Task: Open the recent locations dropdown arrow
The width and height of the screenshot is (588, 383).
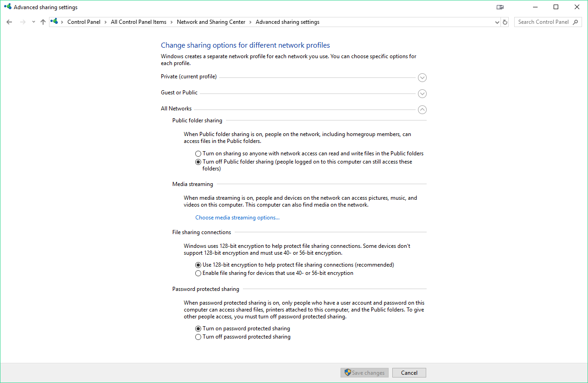Action: [x=33, y=22]
